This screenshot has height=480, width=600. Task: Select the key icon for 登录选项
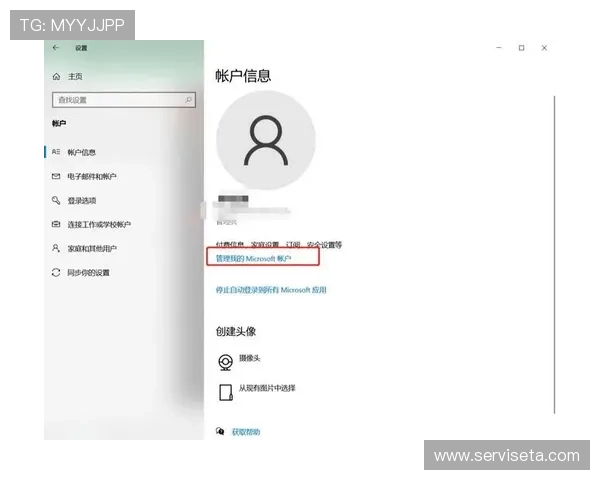pos(56,200)
